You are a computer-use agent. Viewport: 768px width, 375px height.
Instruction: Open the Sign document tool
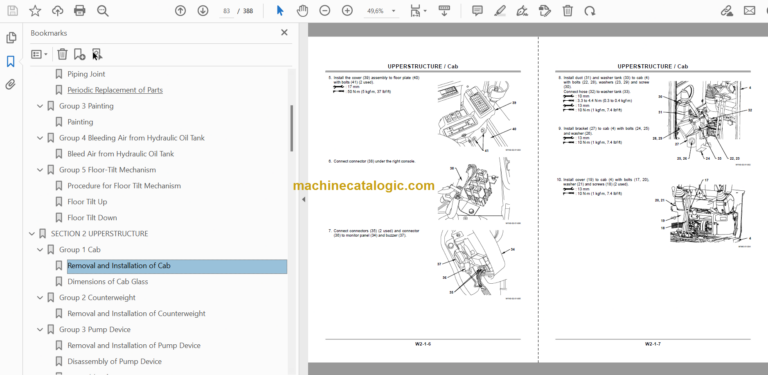[522, 10]
